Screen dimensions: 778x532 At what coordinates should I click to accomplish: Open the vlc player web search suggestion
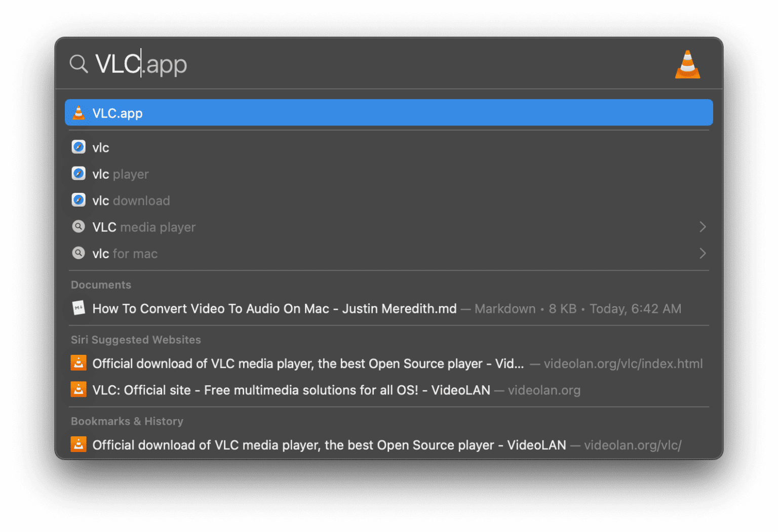120,174
